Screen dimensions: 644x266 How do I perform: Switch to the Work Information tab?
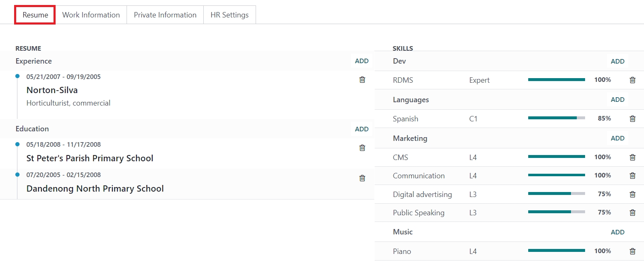pos(91,15)
